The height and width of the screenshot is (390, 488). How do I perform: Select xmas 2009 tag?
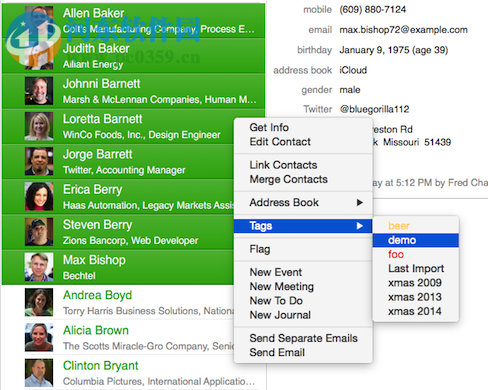point(415,283)
